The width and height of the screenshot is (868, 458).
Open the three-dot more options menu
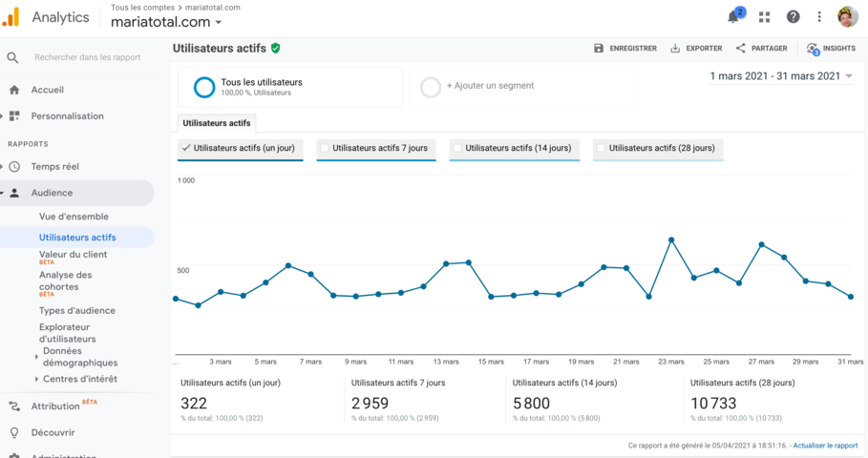point(819,17)
